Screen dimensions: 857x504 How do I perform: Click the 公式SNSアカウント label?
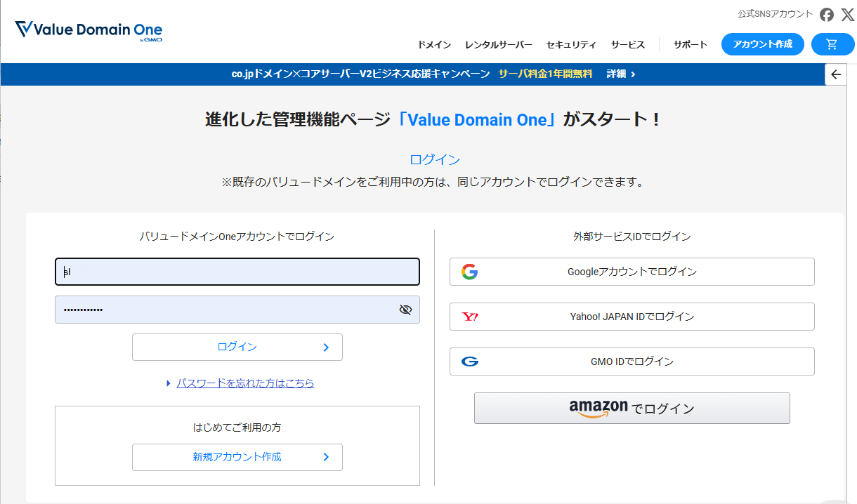click(775, 14)
